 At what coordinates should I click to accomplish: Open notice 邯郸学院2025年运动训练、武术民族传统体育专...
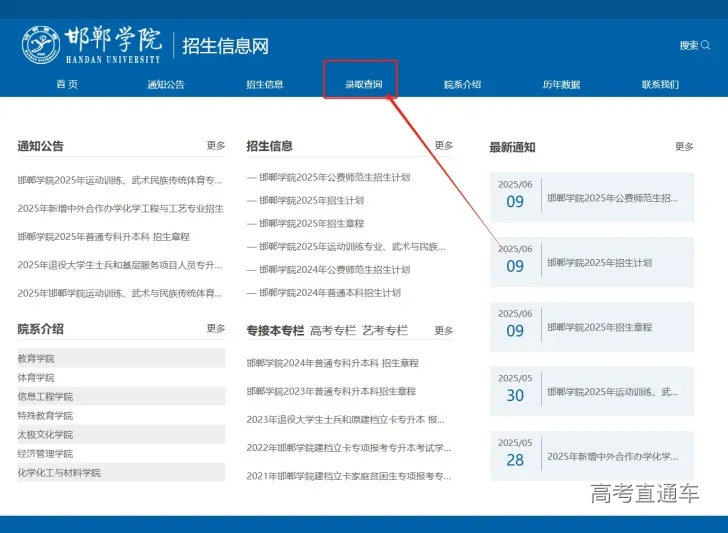click(x=120, y=180)
